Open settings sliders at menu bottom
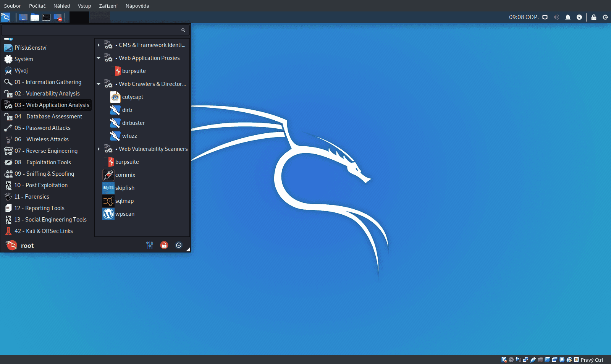The image size is (611, 364). pyautogui.click(x=150, y=245)
